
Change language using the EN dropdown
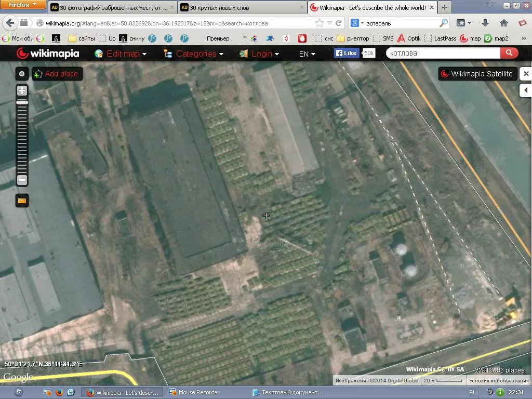pos(307,54)
